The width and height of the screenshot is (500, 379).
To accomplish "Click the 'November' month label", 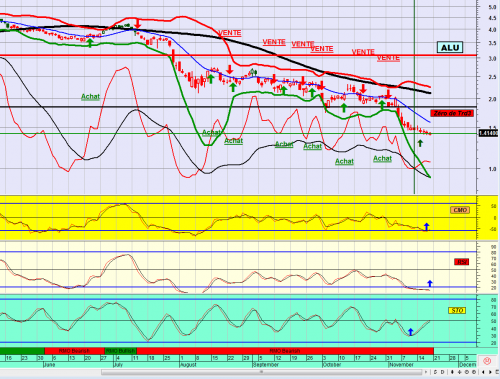I will 401,365.
